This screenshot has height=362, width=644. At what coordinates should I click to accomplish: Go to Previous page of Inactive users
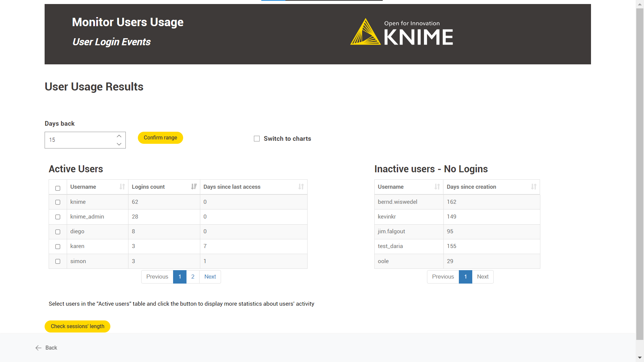pyautogui.click(x=443, y=277)
